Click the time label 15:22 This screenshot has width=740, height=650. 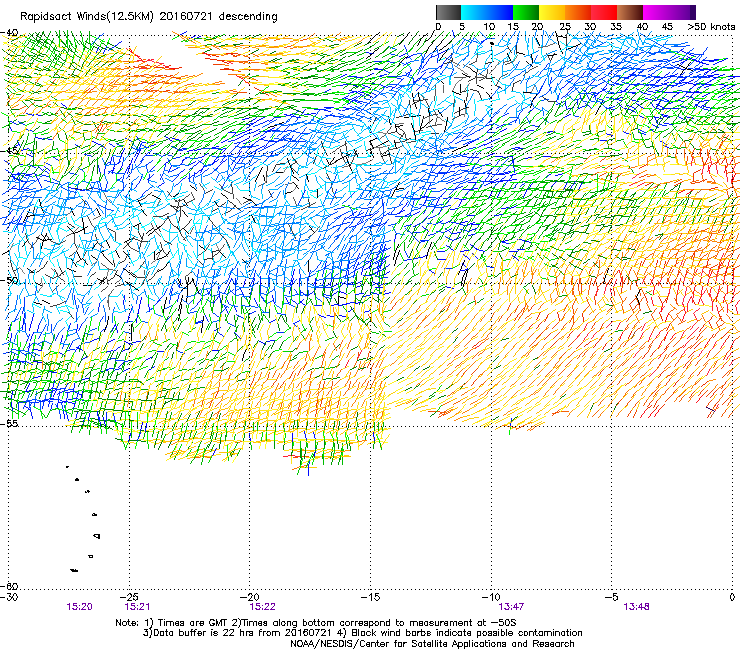coord(262,607)
